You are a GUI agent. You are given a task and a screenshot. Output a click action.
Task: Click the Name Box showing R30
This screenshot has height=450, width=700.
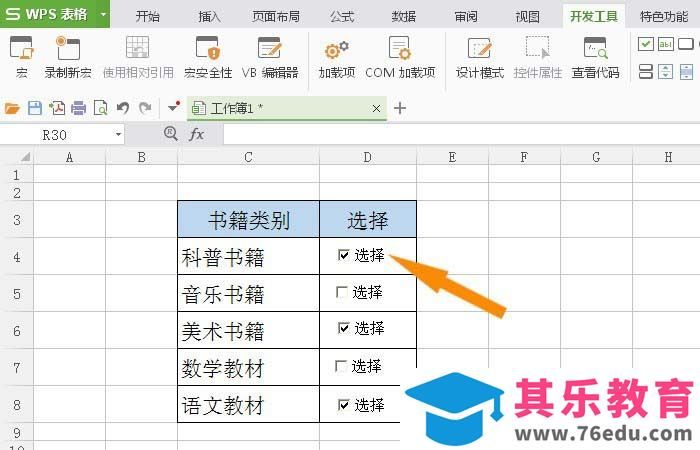coord(54,135)
